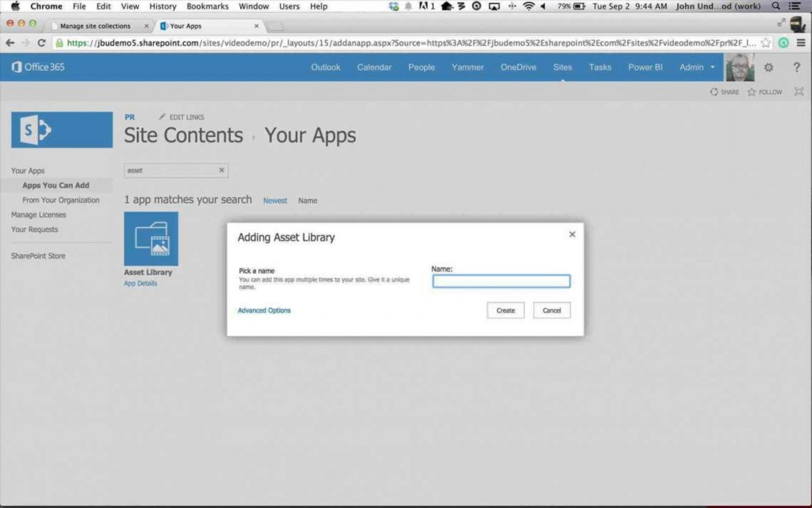Open the Chrome File menu
The image size is (812, 508).
[x=79, y=6]
